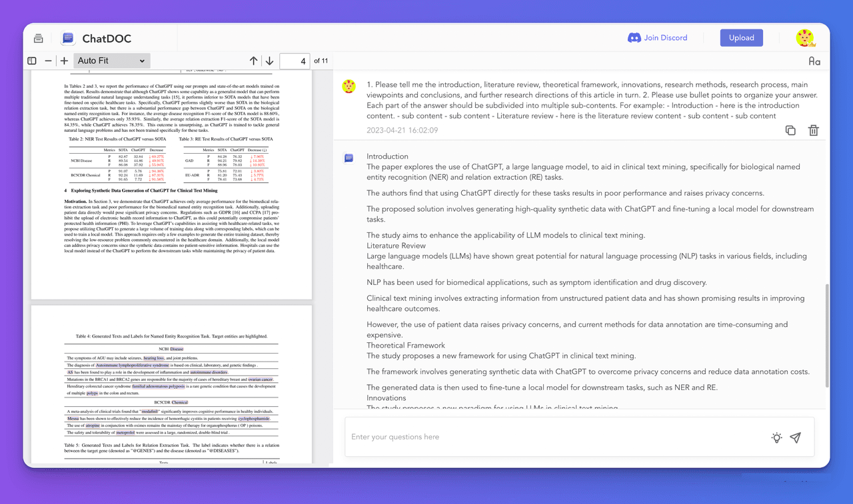
Task: Focus the 'Enter your questions here' field
Action: click(x=553, y=437)
